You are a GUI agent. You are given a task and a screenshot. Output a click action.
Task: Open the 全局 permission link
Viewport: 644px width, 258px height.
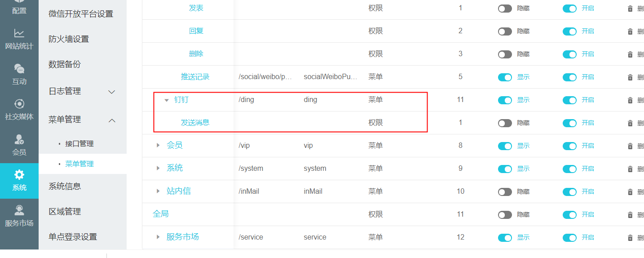[161, 214]
